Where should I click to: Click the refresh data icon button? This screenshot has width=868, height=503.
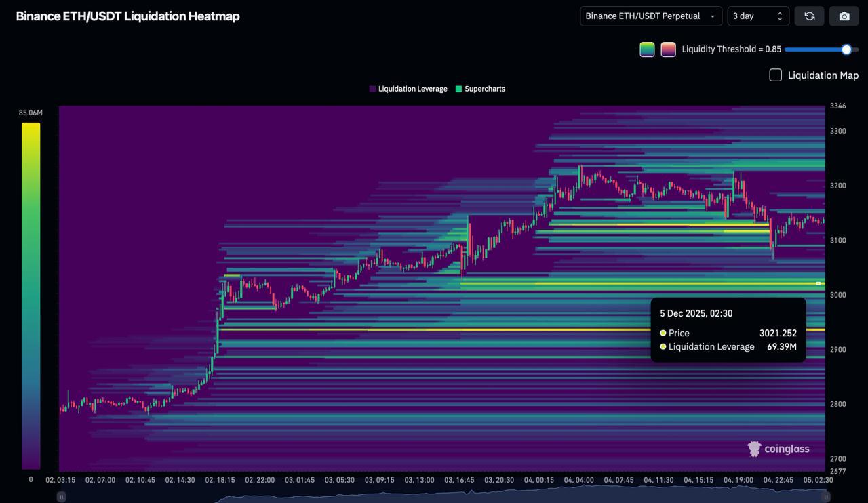(x=809, y=16)
